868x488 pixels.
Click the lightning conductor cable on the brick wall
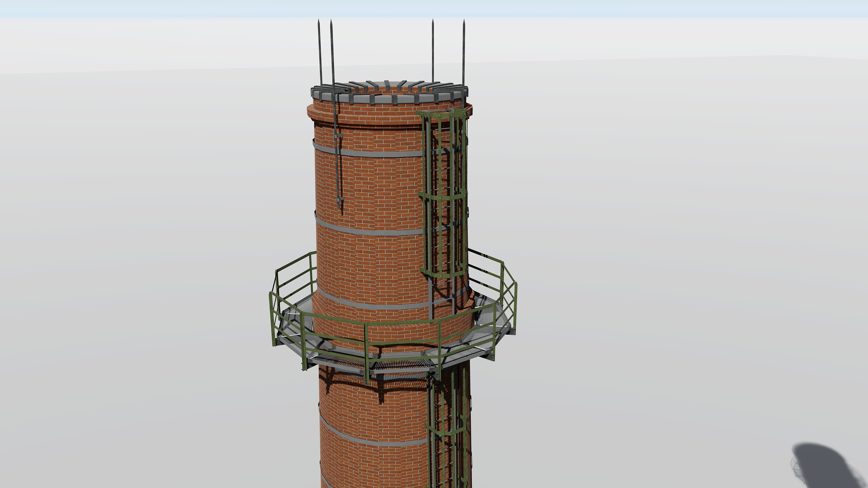pyautogui.click(x=337, y=168)
